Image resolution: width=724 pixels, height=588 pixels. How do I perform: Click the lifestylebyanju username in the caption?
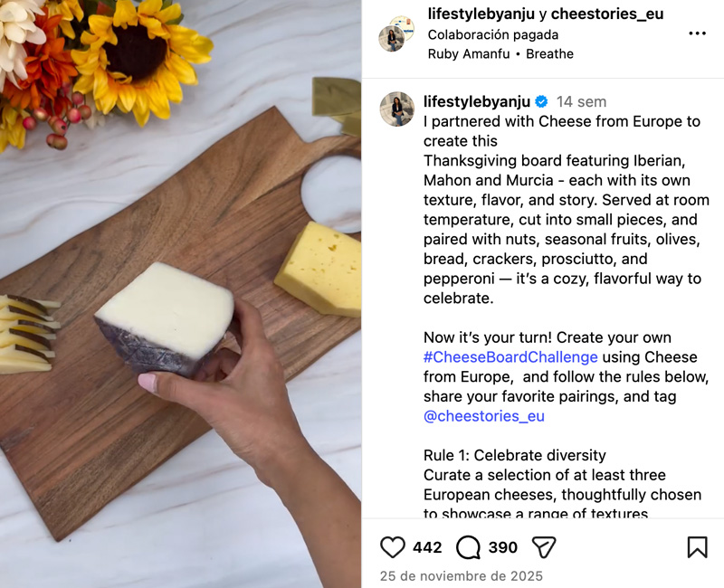477,101
